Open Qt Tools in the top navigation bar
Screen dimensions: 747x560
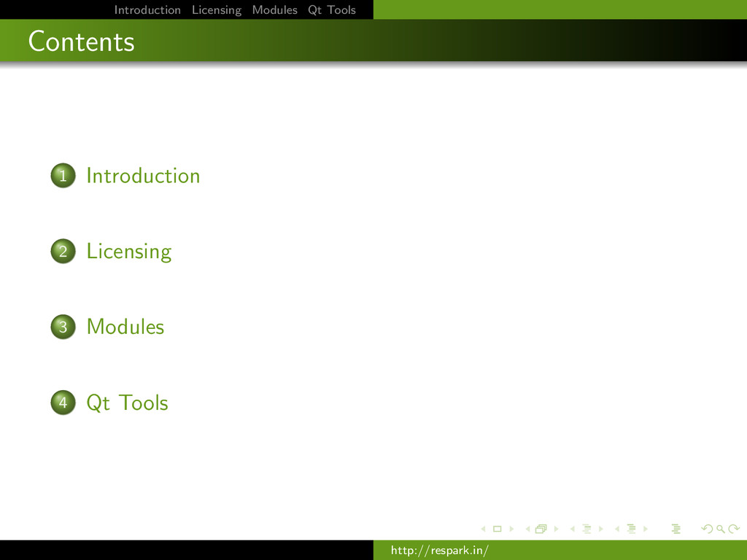332,10
